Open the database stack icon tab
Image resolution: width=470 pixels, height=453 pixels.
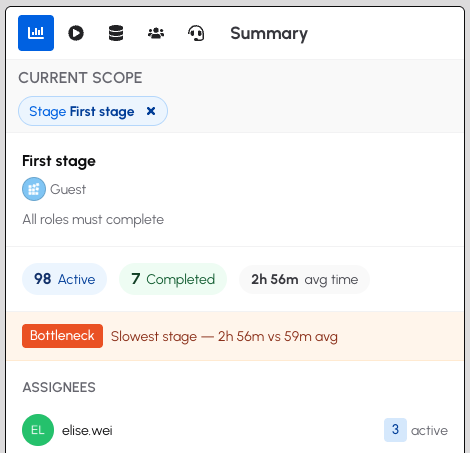click(116, 33)
